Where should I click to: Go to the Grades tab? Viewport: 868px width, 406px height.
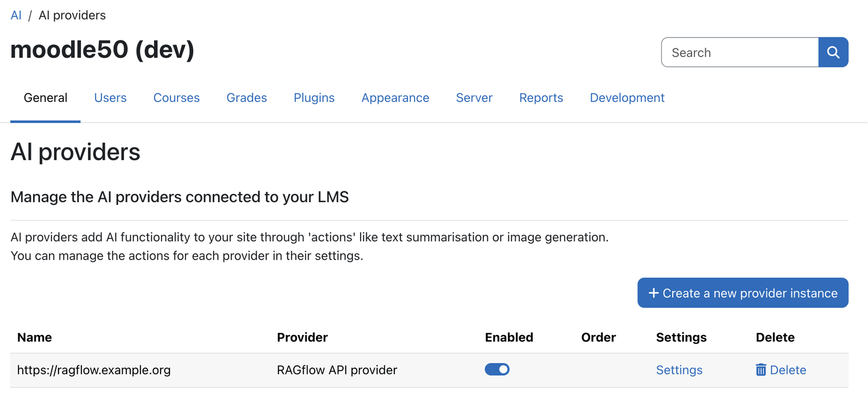pos(247,98)
